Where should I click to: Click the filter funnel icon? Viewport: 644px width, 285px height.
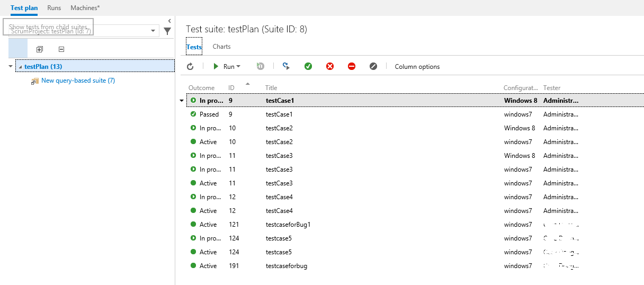coord(167,31)
